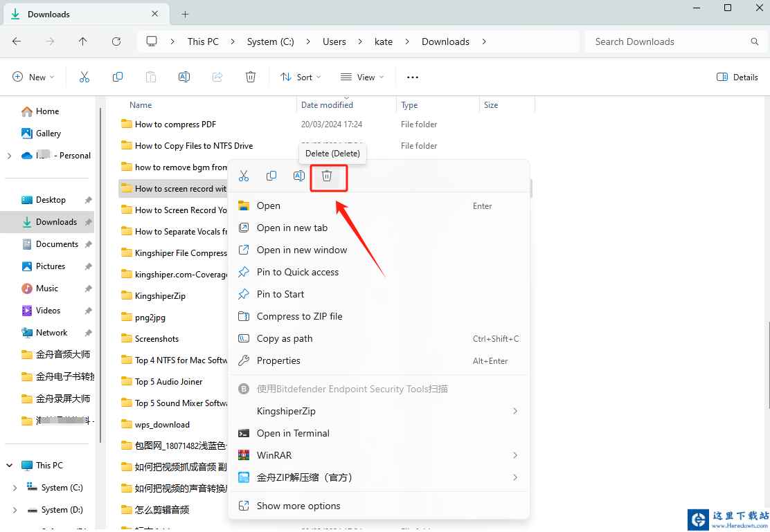This screenshot has width=770, height=532.
Task: Click the Cut scissors icon in context menu
Action: coord(244,176)
